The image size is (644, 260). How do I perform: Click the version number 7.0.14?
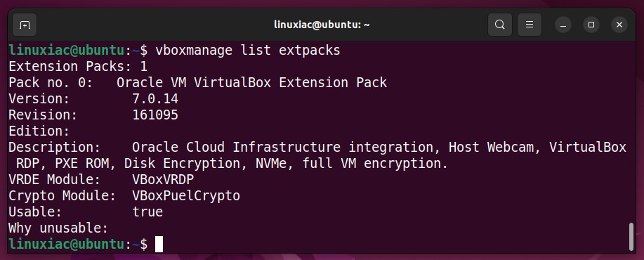pos(155,99)
